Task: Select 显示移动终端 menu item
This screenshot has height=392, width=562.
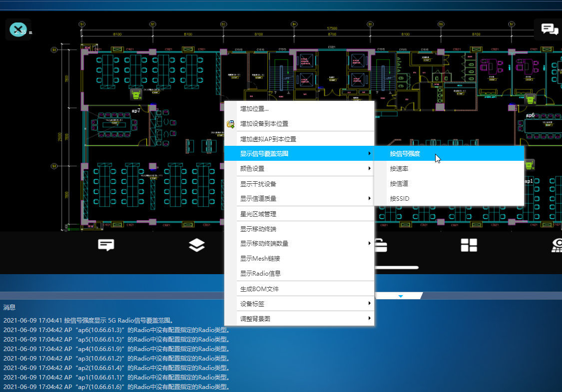Action: tap(299, 229)
